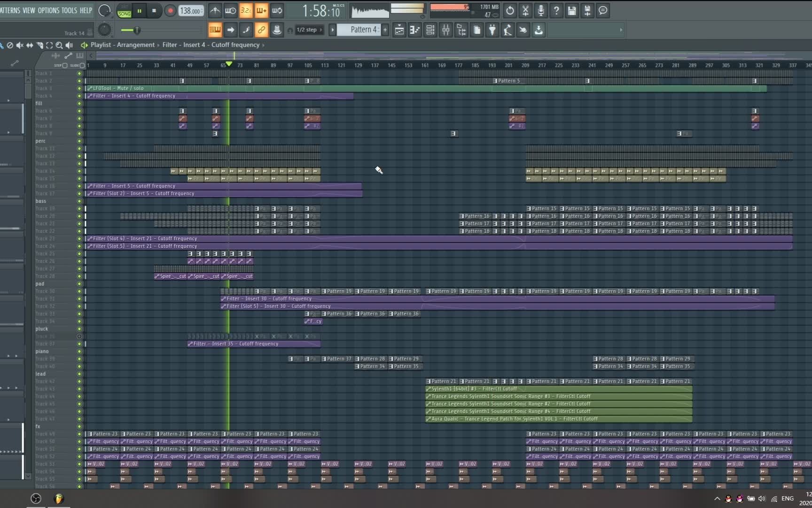Image resolution: width=812 pixels, height=508 pixels.
Task: Open the audio editor scissors icon
Action: pos(525,10)
